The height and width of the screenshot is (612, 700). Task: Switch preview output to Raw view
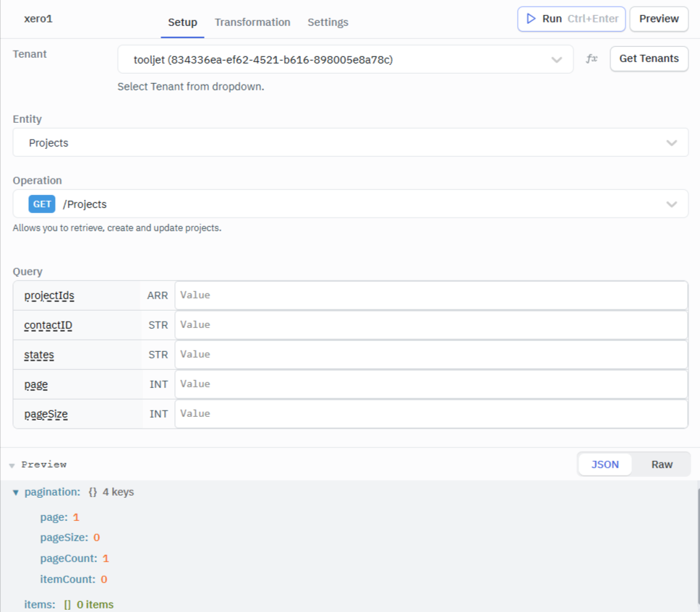[662, 464]
